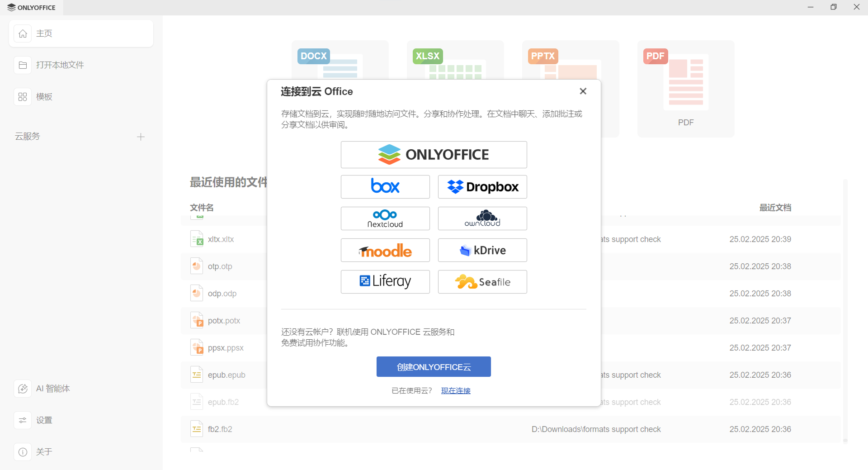Connect to ownCloud

[x=482, y=218]
